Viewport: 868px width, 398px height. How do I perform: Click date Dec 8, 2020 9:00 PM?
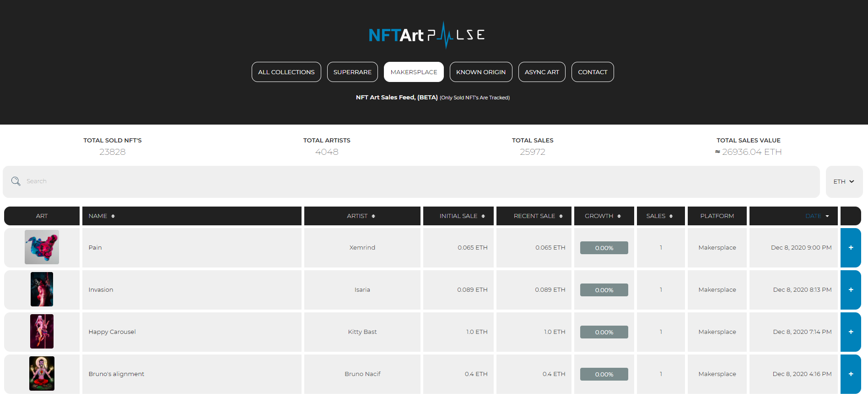point(801,248)
